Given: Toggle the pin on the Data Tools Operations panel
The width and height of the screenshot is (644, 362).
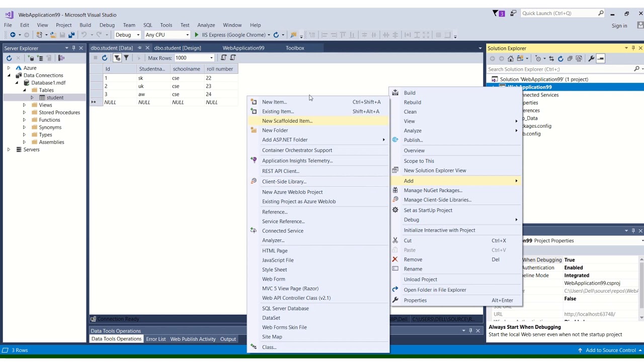Looking at the screenshot, I should click(x=470, y=331).
